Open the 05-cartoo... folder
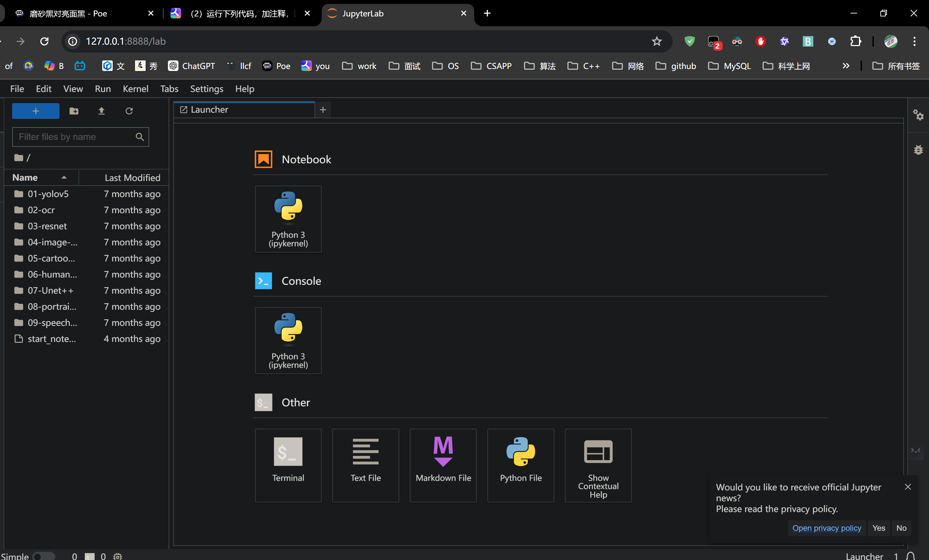 (86, 258)
